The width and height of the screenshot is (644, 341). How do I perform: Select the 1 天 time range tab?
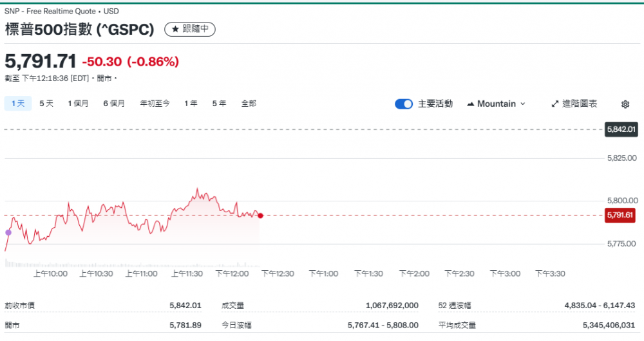click(x=17, y=104)
